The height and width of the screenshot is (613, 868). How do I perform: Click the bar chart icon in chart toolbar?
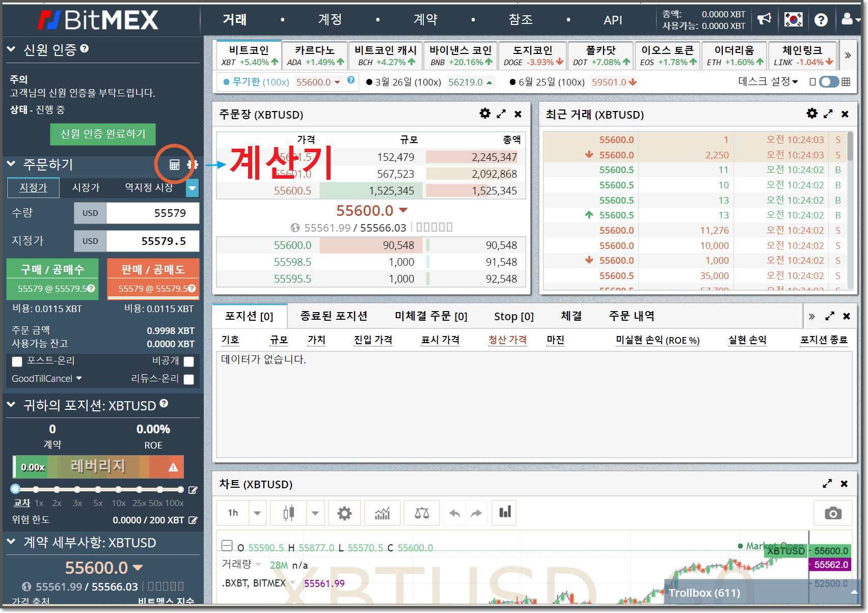point(505,513)
